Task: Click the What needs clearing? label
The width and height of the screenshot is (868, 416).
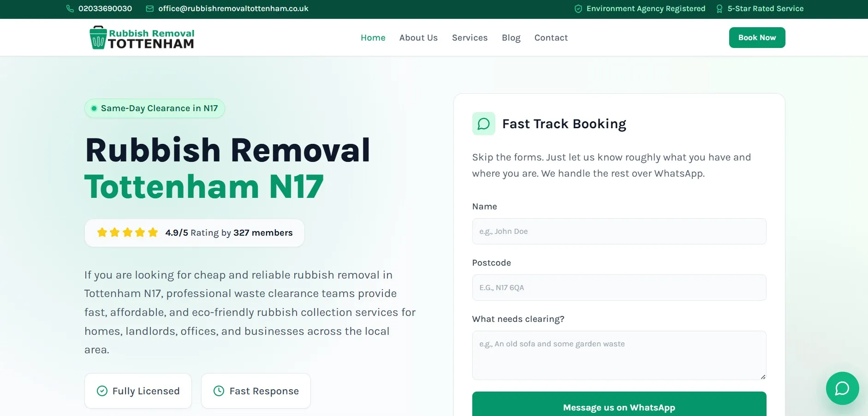Action: [518, 319]
